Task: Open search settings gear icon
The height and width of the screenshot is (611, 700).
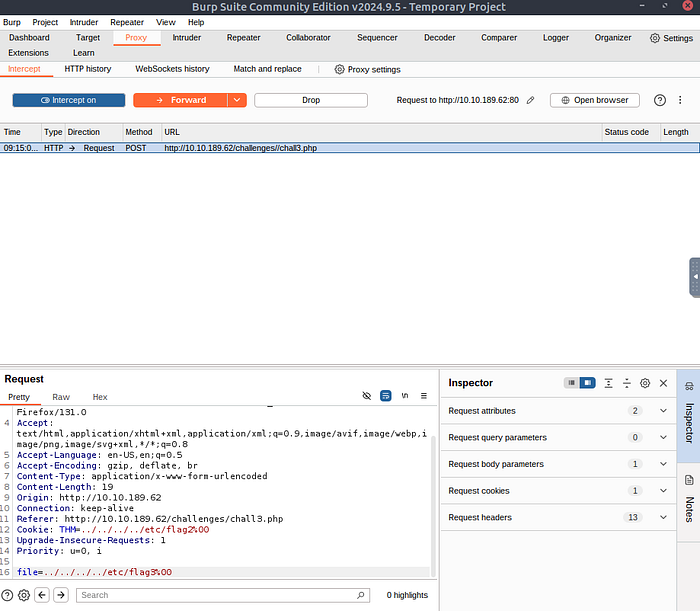Action: 24,595
